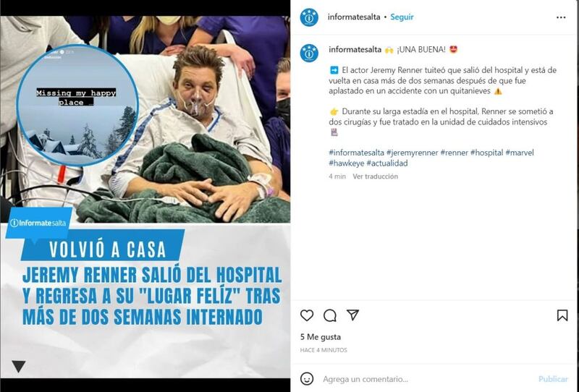
Task: View who liked via 5 Me gusta
Action: [x=320, y=337]
